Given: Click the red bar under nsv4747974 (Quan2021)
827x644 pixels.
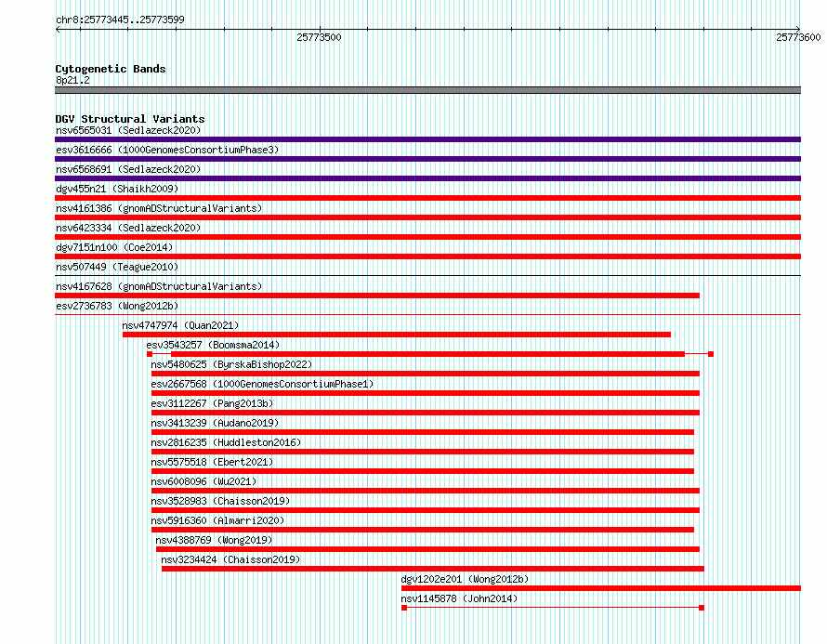Looking at the screenshot, I should click(397, 335).
